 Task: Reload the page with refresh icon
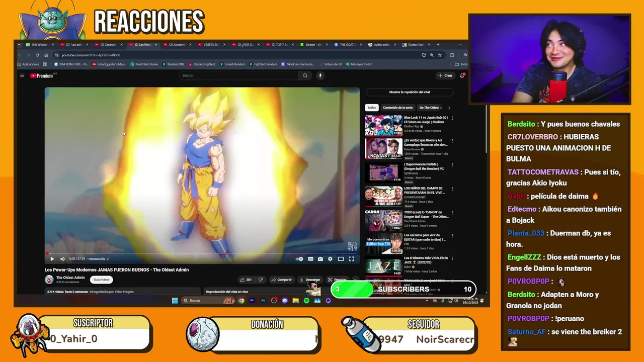tap(37, 55)
